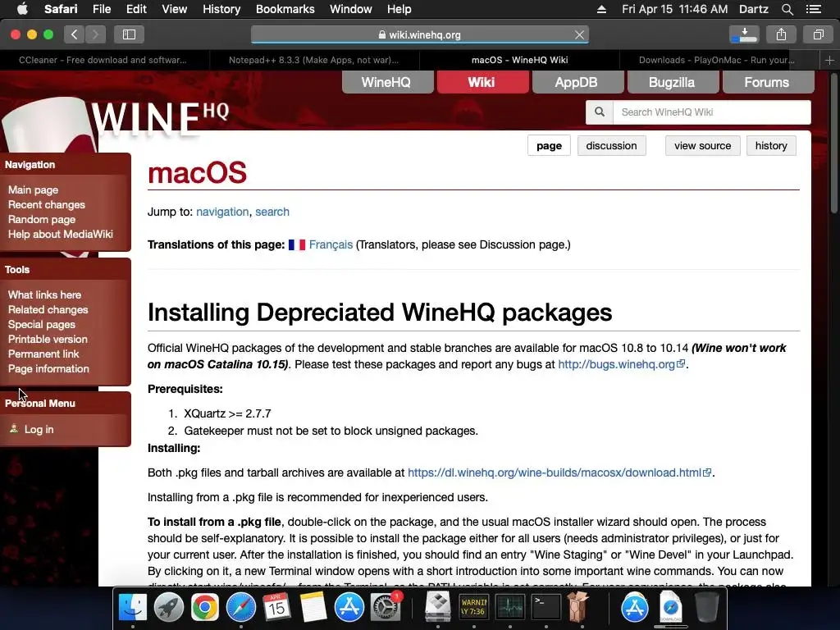Image resolution: width=840 pixels, height=630 pixels.
Task: Select the macOS - WineHQ Wiki tab
Action: tap(519, 60)
